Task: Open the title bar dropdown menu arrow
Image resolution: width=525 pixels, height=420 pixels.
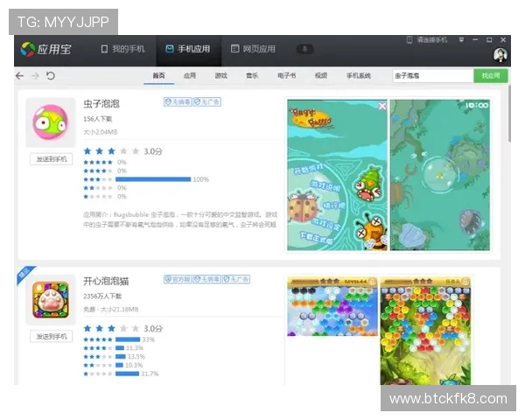Action: point(461,40)
